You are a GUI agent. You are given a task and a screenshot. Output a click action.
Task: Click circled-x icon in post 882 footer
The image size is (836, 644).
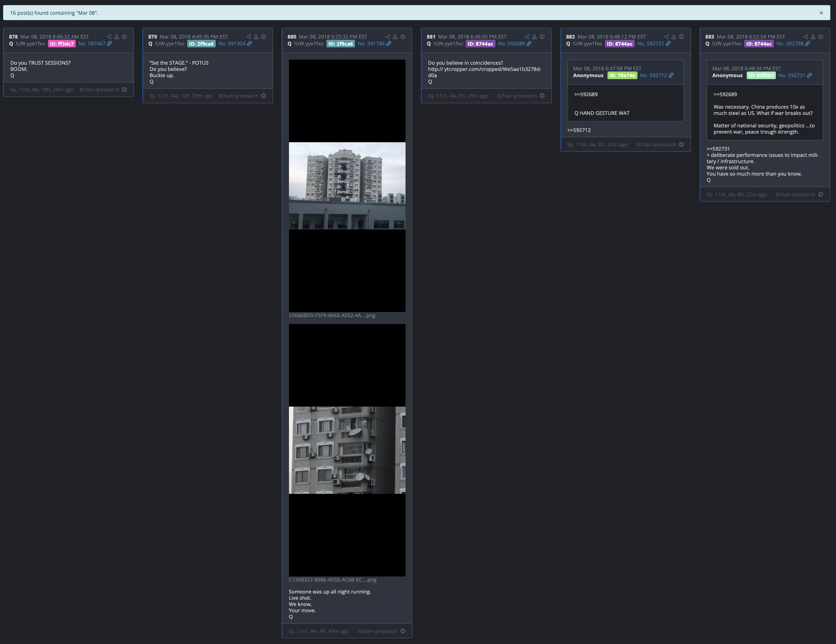[682, 144]
